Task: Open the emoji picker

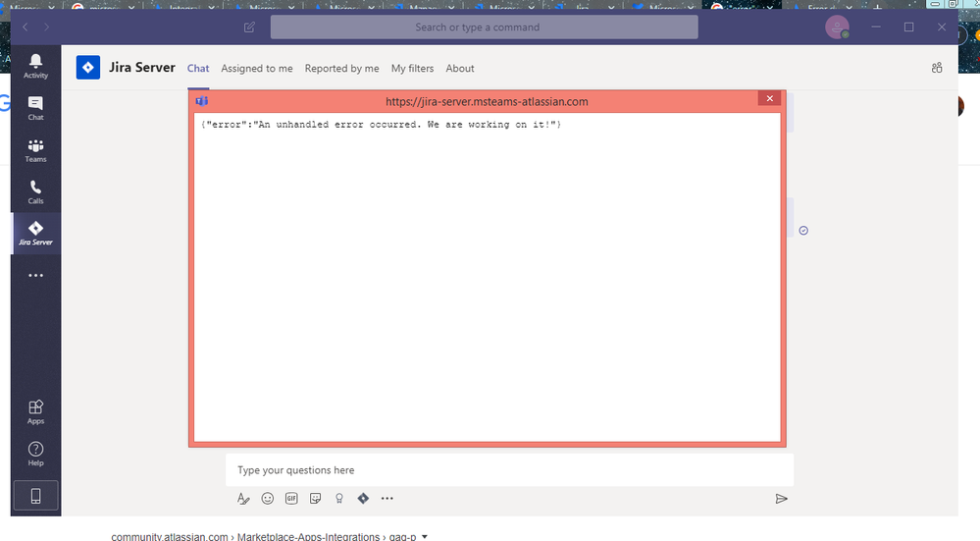Action: 268,499
